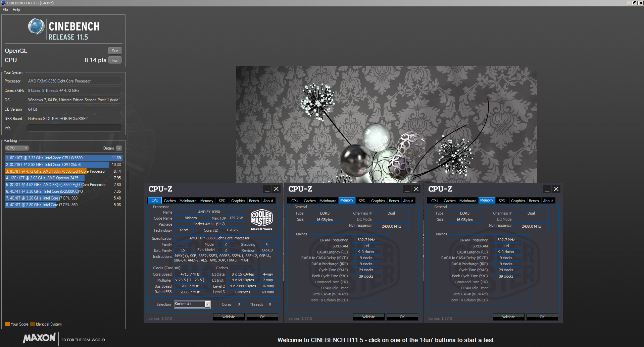Switch to Mainboard tab in first CPU-Z window
Screen dimensions: 644x347
coord(188,201)
